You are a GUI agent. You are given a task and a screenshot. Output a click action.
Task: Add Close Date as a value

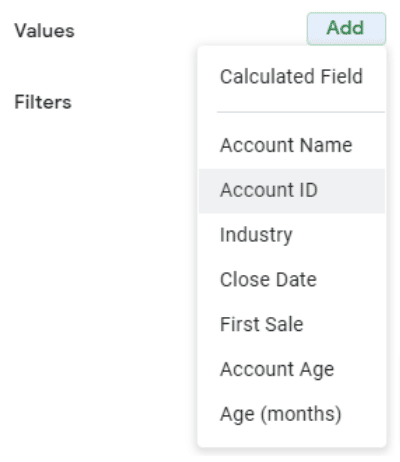click(292, 280)
